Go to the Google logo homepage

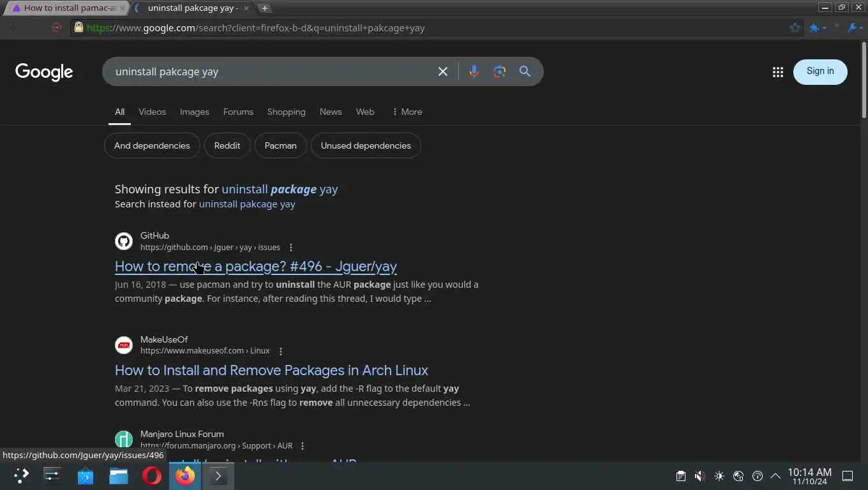[x=44, y=72]
